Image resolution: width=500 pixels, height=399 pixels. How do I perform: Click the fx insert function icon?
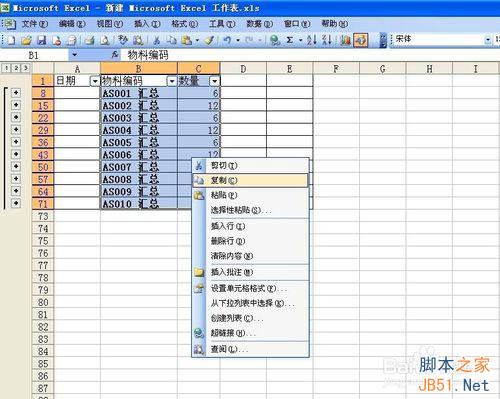pos(115,55)
